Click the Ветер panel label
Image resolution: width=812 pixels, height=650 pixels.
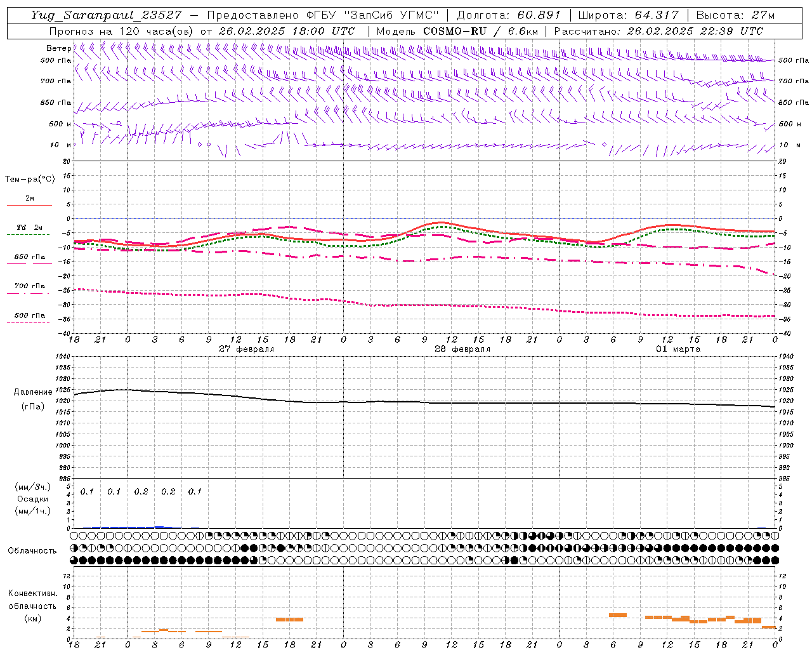[58, 48]
